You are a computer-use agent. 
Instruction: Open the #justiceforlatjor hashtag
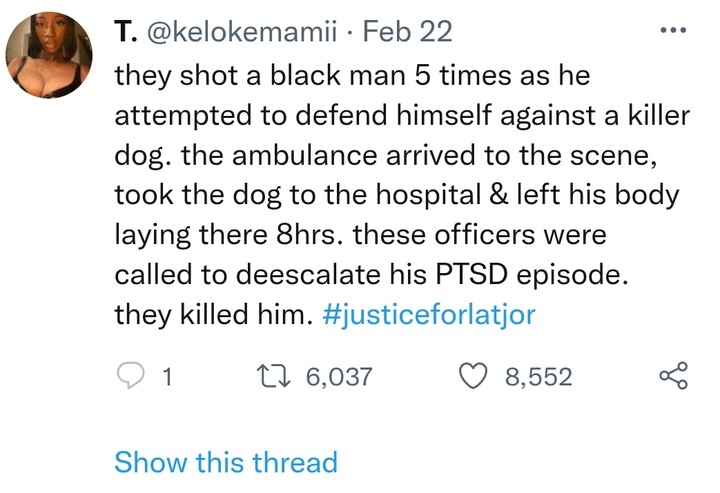430,315
